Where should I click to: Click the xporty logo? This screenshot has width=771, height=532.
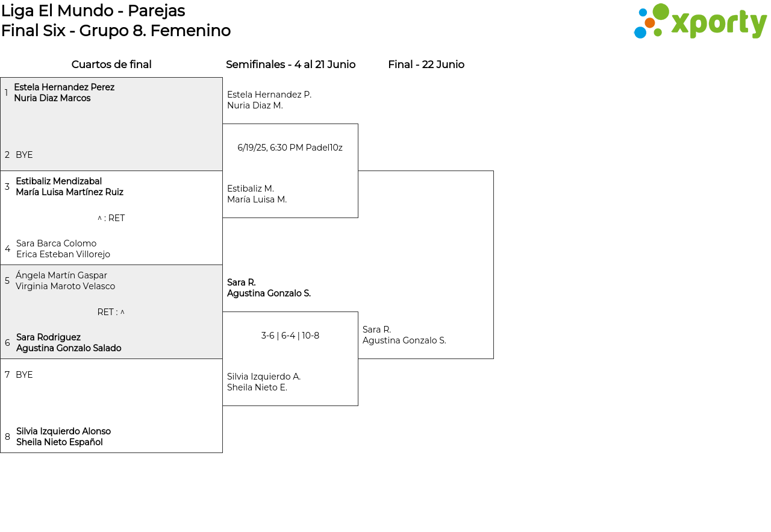pyautogui.click(x=700, y=22)
